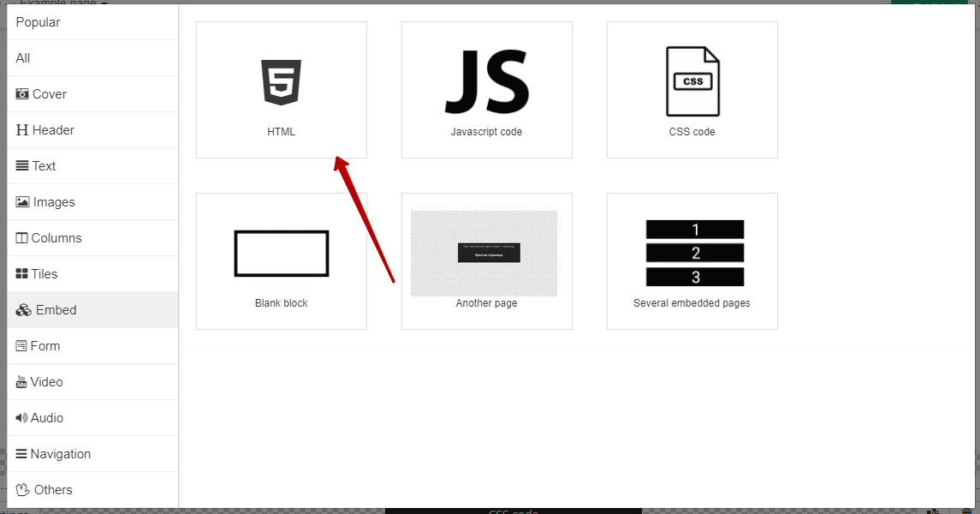
Task: Click the hamburger icon beside Navigation
Action: click(x=21, y=454)
